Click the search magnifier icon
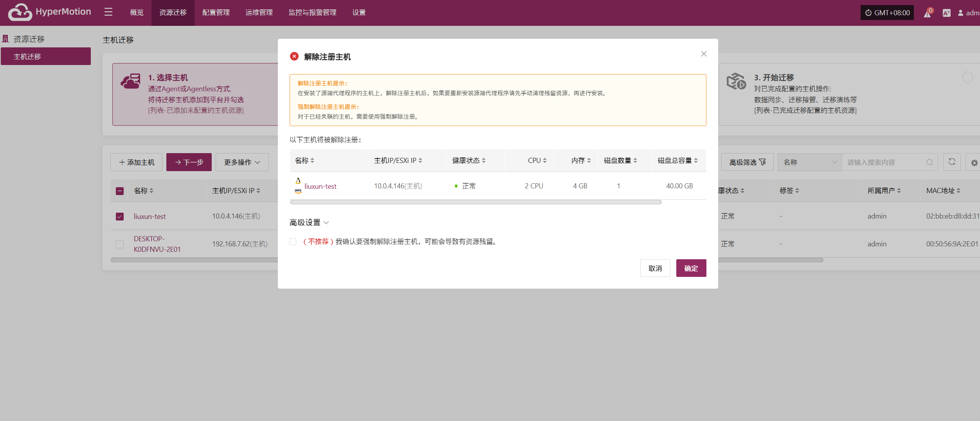 930,162
